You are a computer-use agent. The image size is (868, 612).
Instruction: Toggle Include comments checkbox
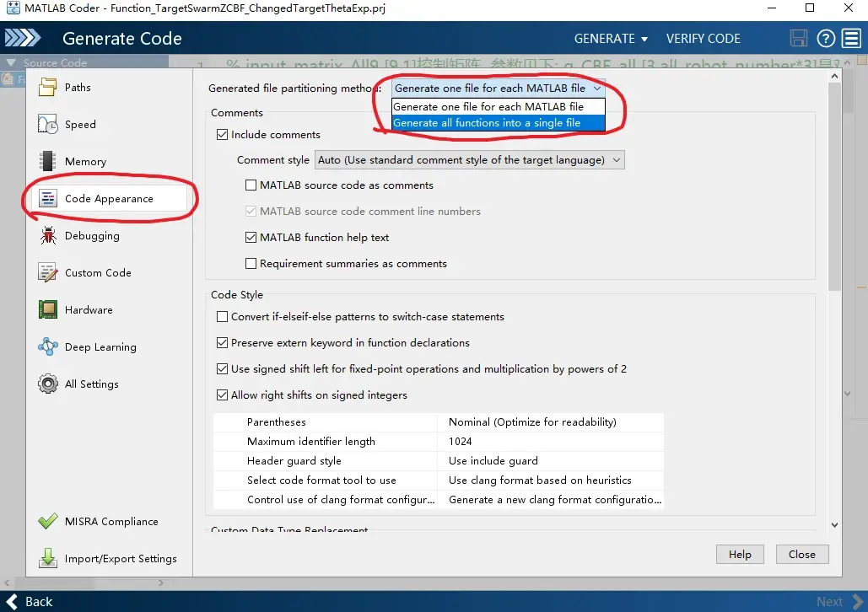222,135
